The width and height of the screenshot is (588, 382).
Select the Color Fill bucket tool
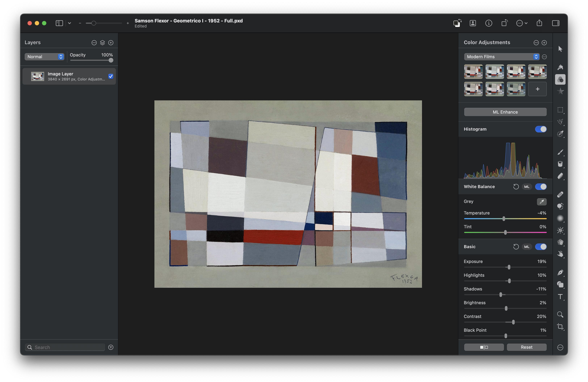[560, 164]
